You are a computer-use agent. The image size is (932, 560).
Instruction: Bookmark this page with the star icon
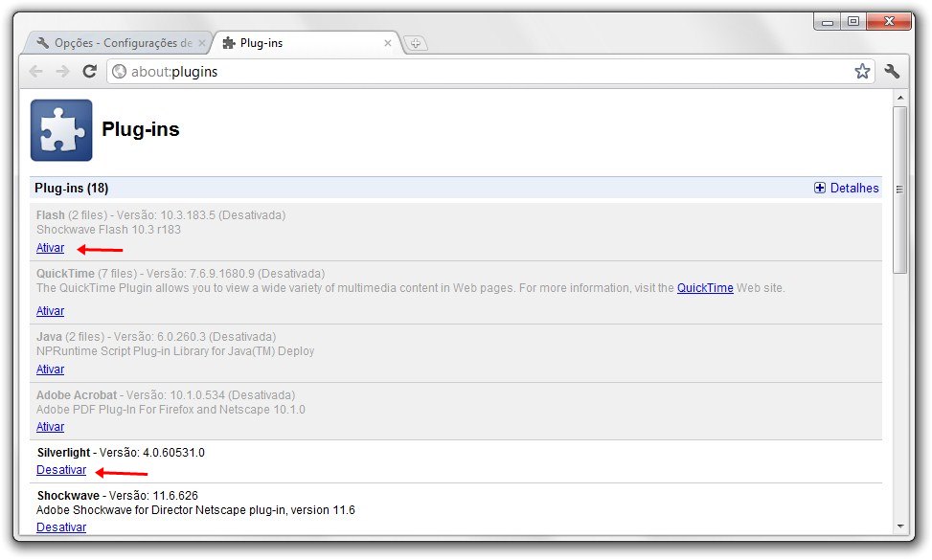tap(862, 72)
